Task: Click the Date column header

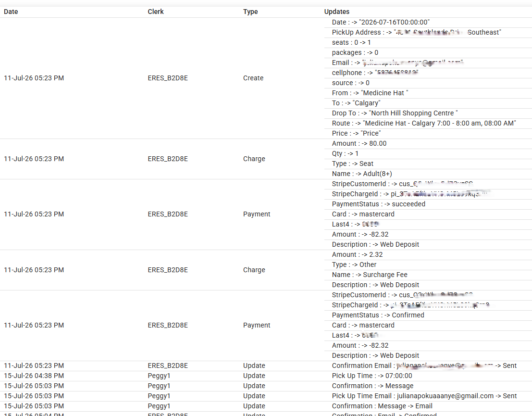Action: tap(11, 12)
